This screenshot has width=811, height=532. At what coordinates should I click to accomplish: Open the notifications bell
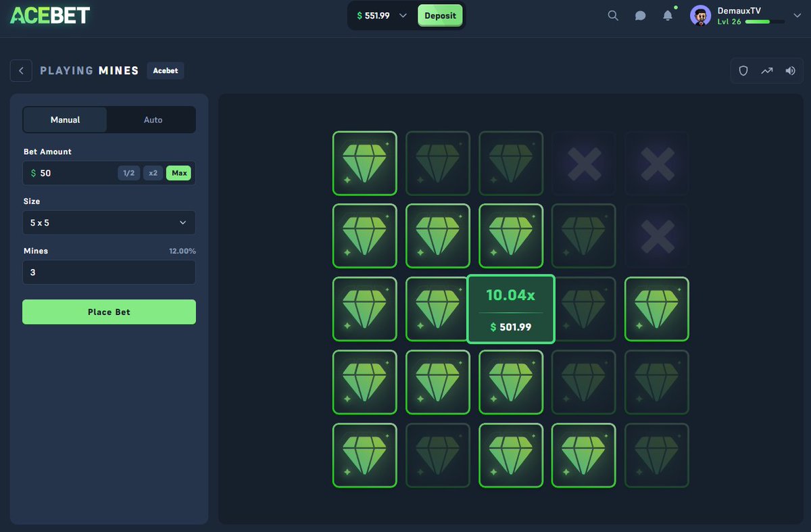668,16
